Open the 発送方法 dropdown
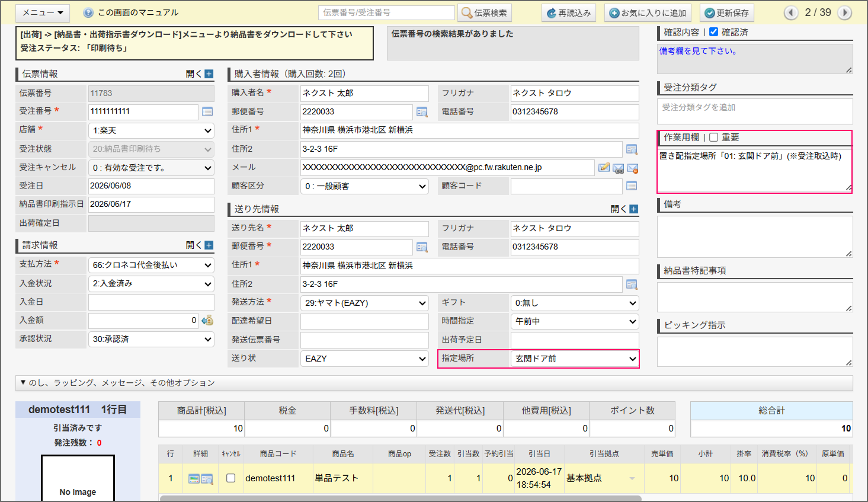 coord(364,303)
